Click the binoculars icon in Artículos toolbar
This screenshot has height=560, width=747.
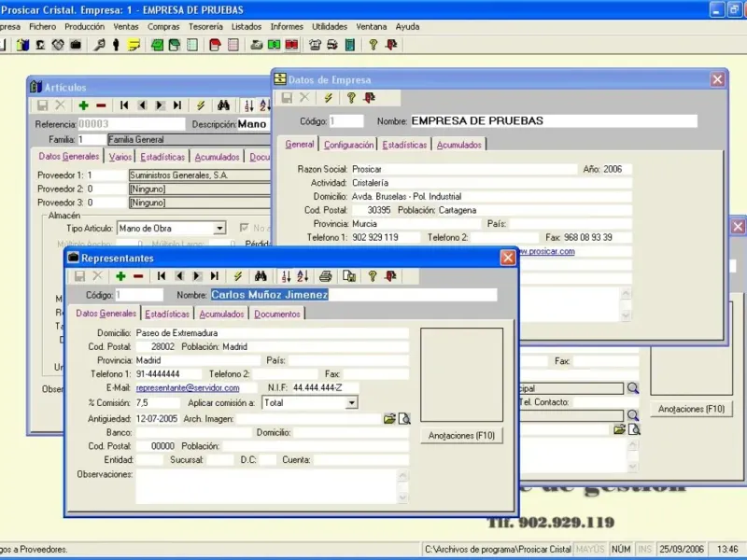point(223,105)
